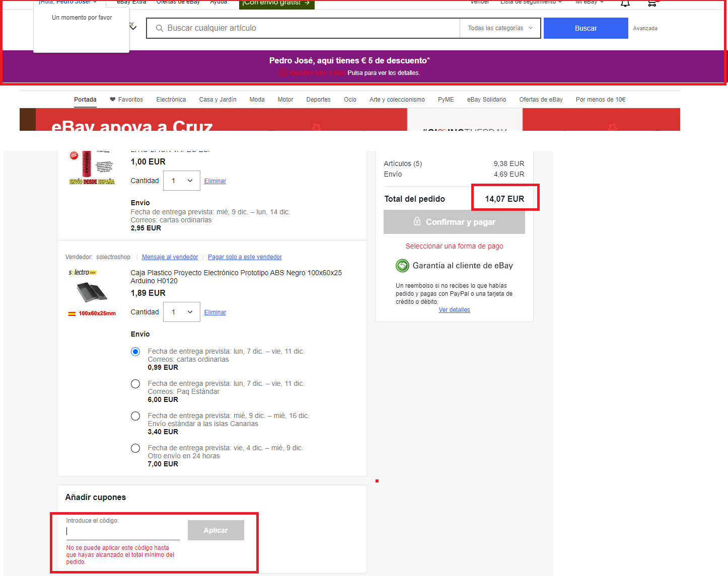Click the Mensaje al vendedor link
The height and width of the screenshot is (576, 728).
170,257
